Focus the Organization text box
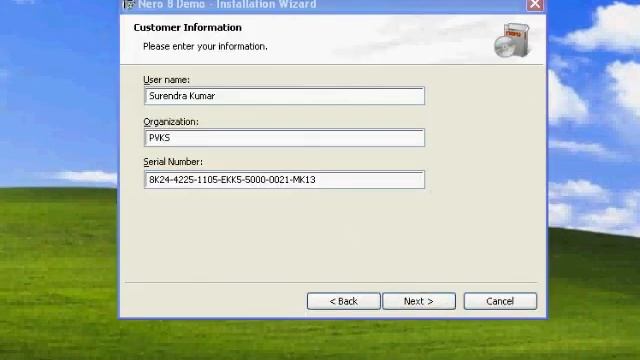Viewport: 640px width, 360px height. (284, 138)
